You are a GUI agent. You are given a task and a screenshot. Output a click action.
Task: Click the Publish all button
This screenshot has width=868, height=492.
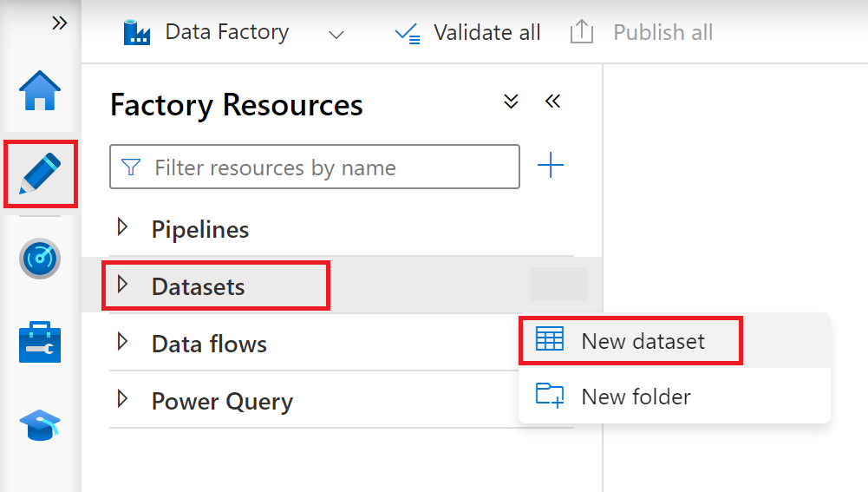pyautogui.click(x=642, y=33)
